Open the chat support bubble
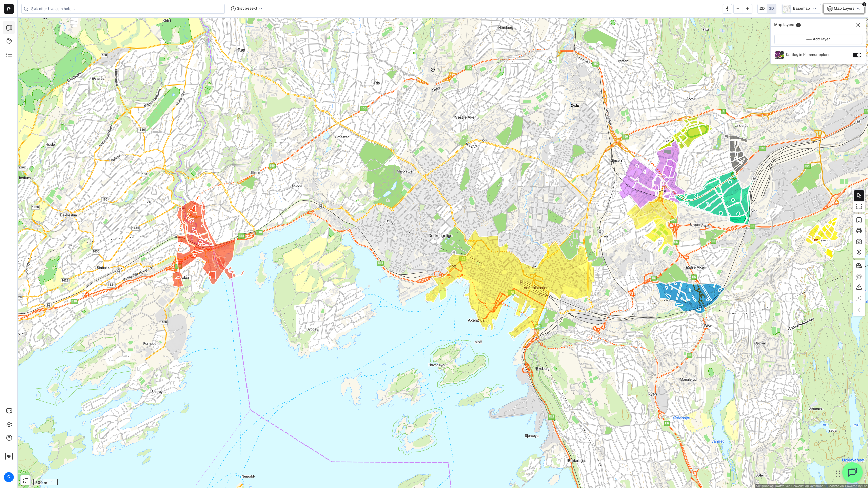 [852, 472]
